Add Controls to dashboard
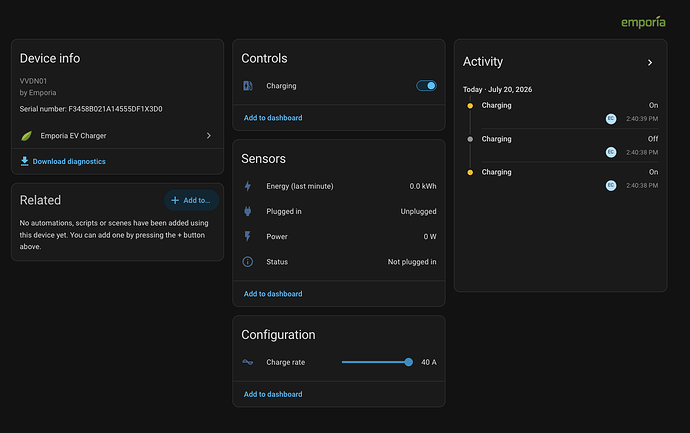 pos(273,118)
